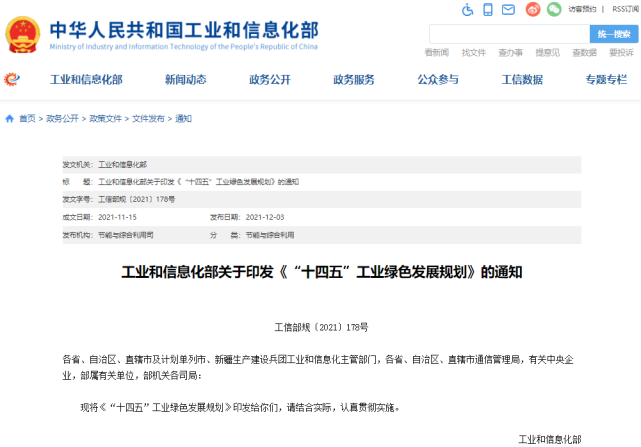Click the accessibility wheelchair icon
Screen dimensions: 641x447
pos(467,9)
